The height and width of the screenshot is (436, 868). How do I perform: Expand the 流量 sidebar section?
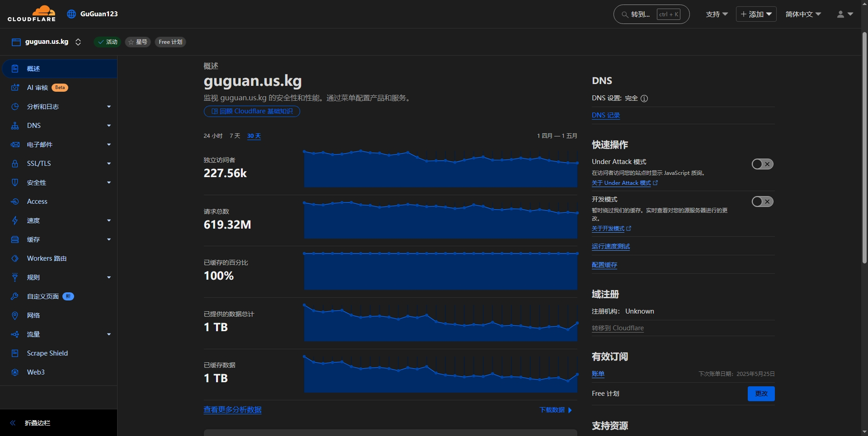[109, 334]
